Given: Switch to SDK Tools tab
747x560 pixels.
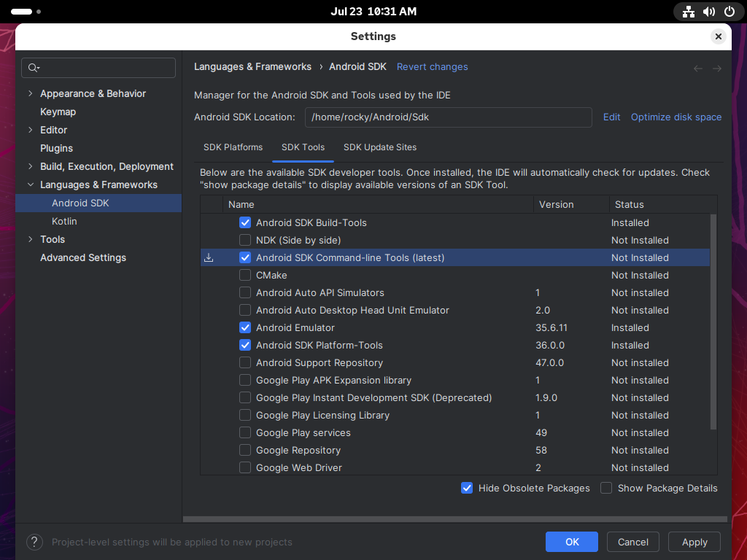Looking at the screenshot, I should (303, 147).
